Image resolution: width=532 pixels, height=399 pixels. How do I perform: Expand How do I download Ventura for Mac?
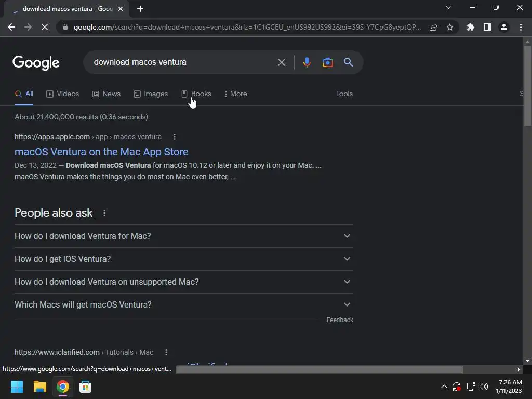(184, 236)
